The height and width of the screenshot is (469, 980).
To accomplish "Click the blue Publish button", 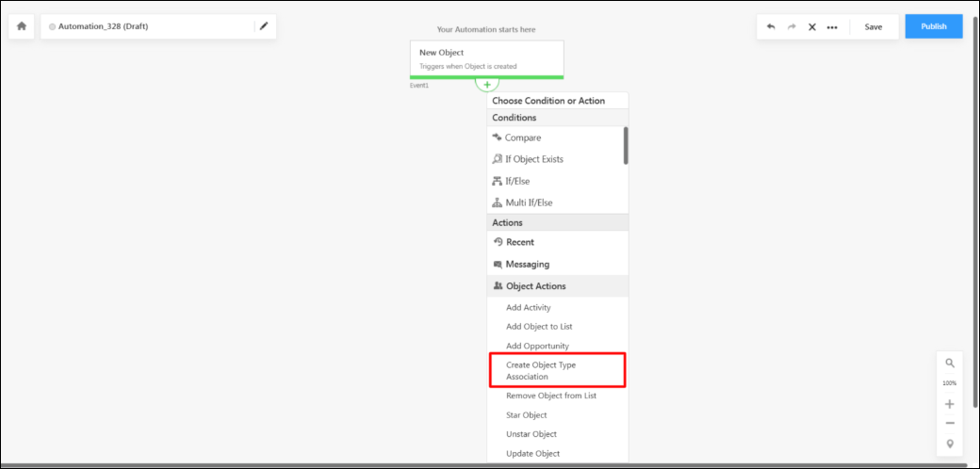I will tap(933, 26).
